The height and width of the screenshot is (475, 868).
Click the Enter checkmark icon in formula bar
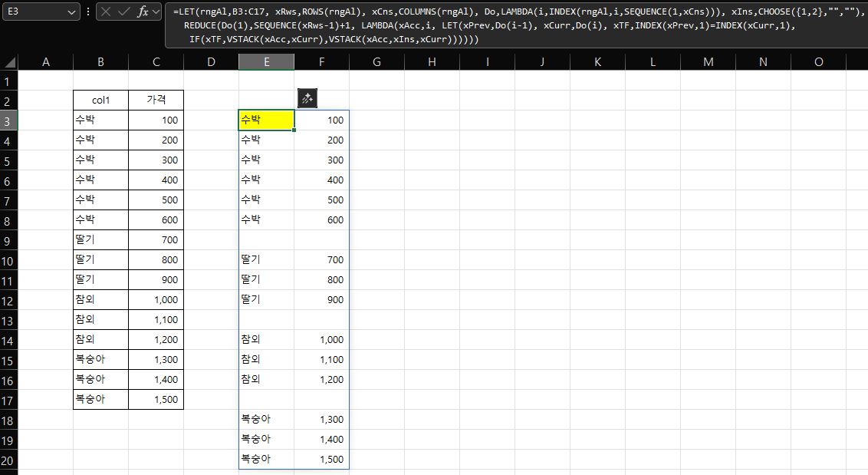tap(124, 12)
